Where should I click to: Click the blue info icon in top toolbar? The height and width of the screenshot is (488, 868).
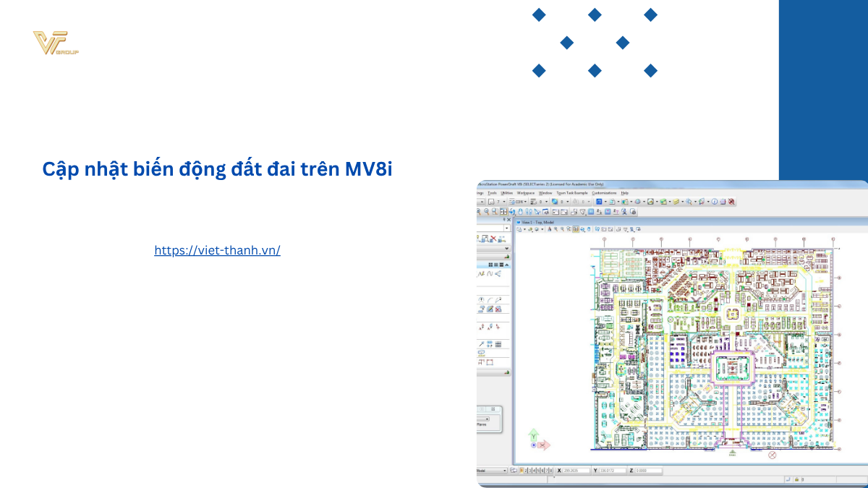[x=714, y=202]
